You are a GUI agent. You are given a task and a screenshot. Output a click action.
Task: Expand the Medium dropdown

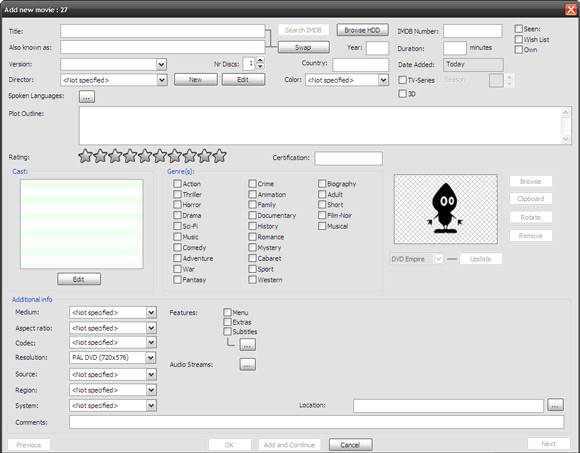pyautogui.click(x=151, y=312)
